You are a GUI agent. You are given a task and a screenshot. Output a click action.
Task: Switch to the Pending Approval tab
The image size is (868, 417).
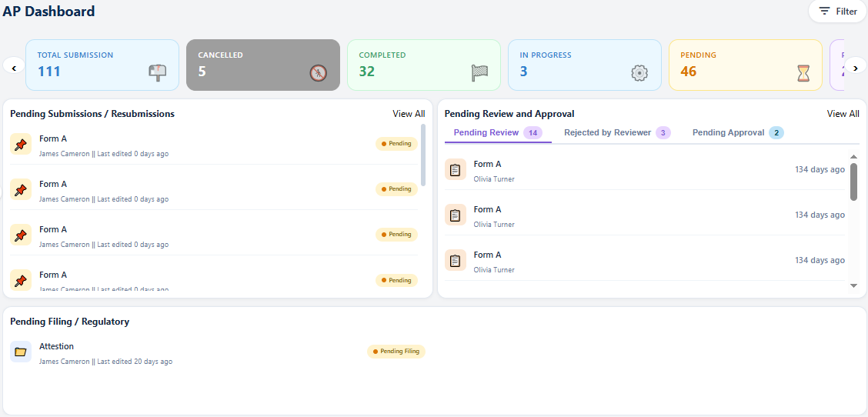point(738,133)
